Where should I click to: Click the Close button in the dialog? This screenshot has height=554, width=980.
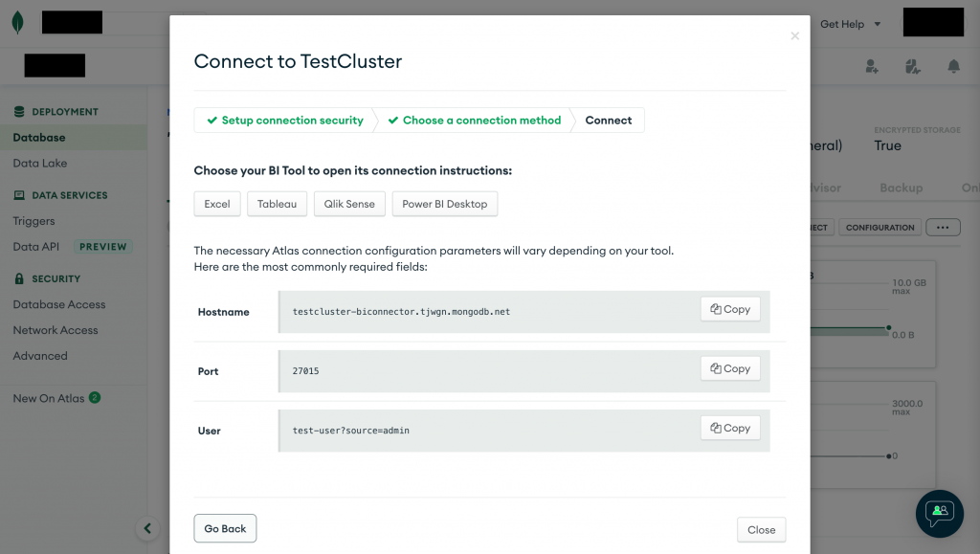coord(761,530)
